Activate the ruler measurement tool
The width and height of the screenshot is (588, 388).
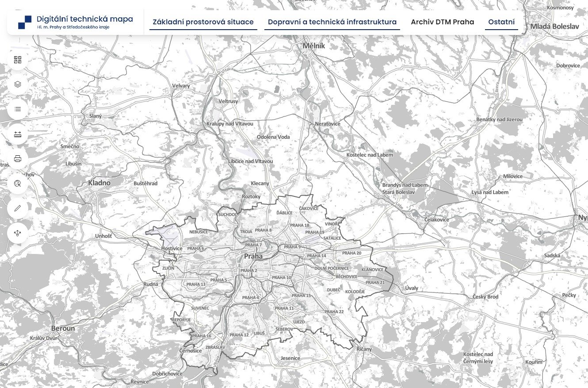(18, 134)
